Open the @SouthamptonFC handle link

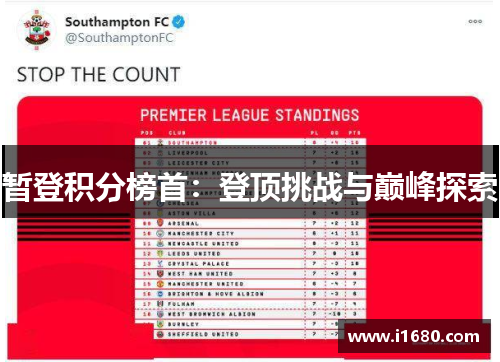pyautogui.click(x=119, y=38)
